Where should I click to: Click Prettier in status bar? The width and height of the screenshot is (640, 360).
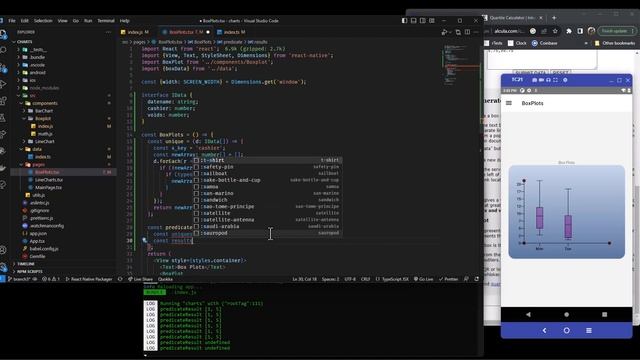pyautogui.click(x=448, y=279)
